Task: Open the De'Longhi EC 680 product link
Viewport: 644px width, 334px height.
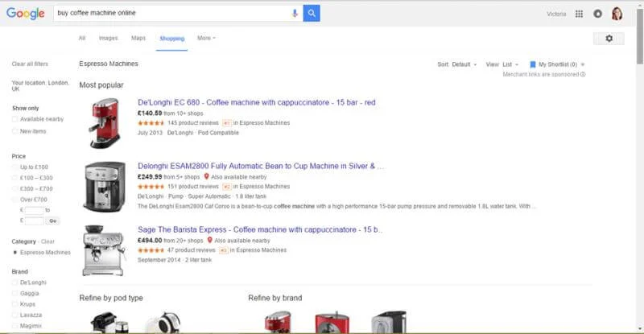Action: [x=256, y=102]
